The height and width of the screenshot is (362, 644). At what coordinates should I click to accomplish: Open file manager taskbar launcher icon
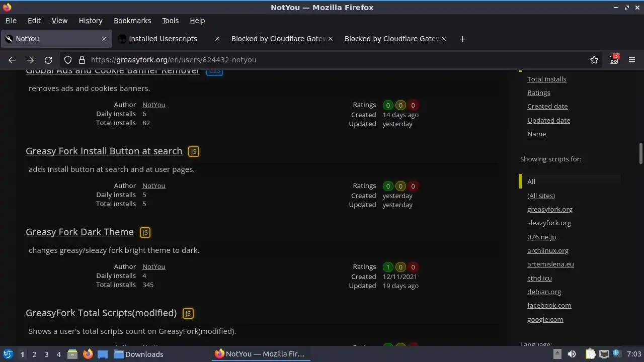click(x=72, y=354)
